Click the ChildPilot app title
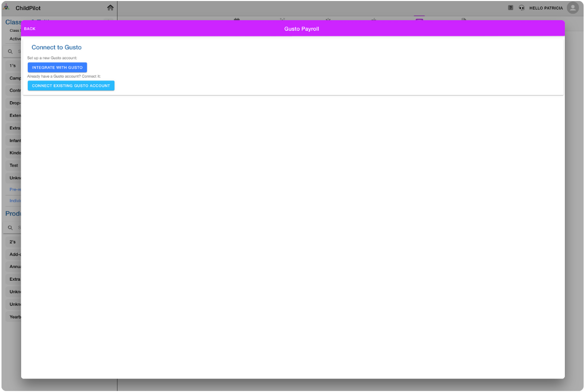Viewport: 585px width, 392px height. (28, 8)
